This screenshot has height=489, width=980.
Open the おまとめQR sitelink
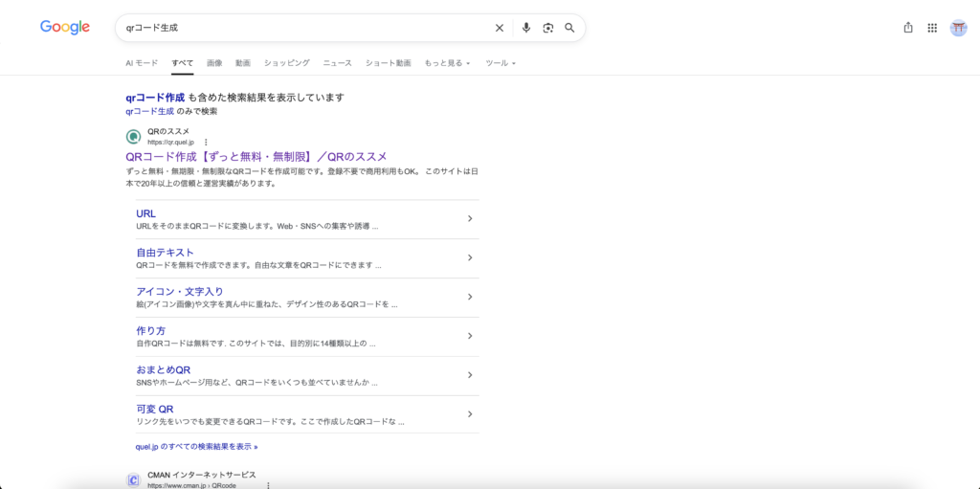(x=163, y=369)
